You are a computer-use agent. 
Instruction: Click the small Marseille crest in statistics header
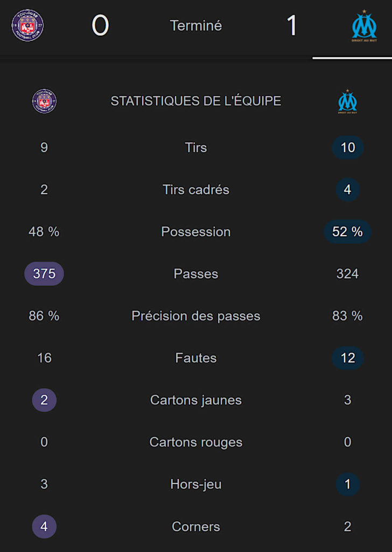pos(347,101)
